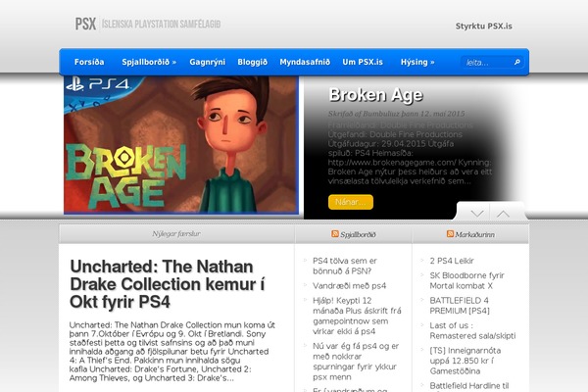Open the Broken Age featured image
Viewport: 588px width, 392px height.
(181, 145)
